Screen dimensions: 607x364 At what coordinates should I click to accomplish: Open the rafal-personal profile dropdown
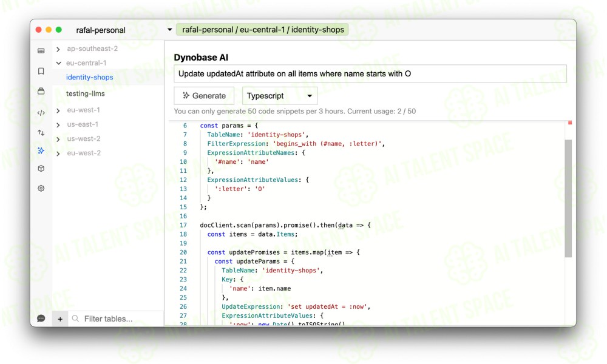tap(169, 30)
